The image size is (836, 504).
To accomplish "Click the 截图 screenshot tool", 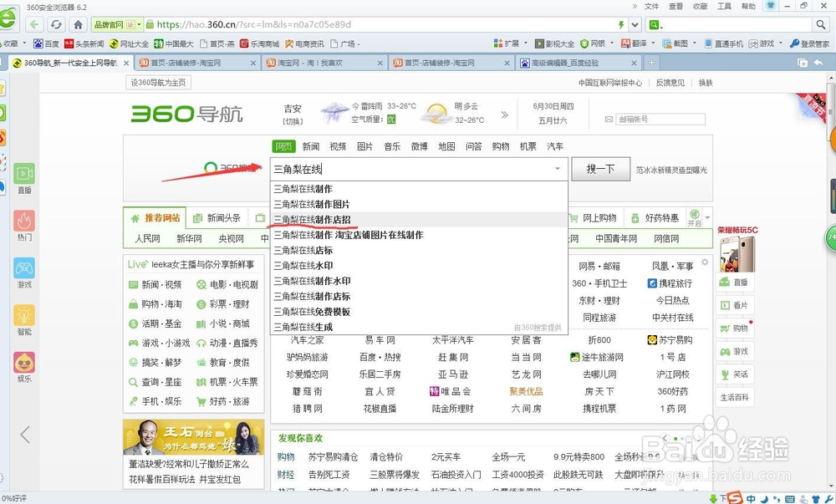I will click(675, 43).
